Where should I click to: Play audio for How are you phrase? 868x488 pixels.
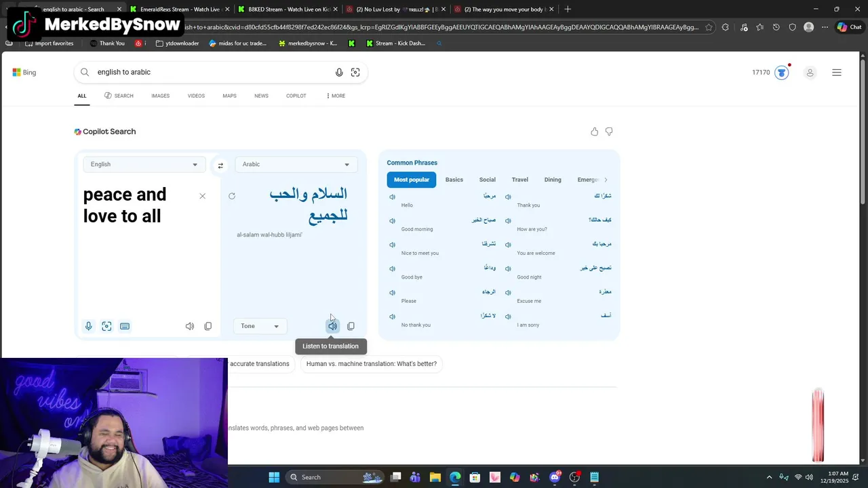(x=508, y=221)
